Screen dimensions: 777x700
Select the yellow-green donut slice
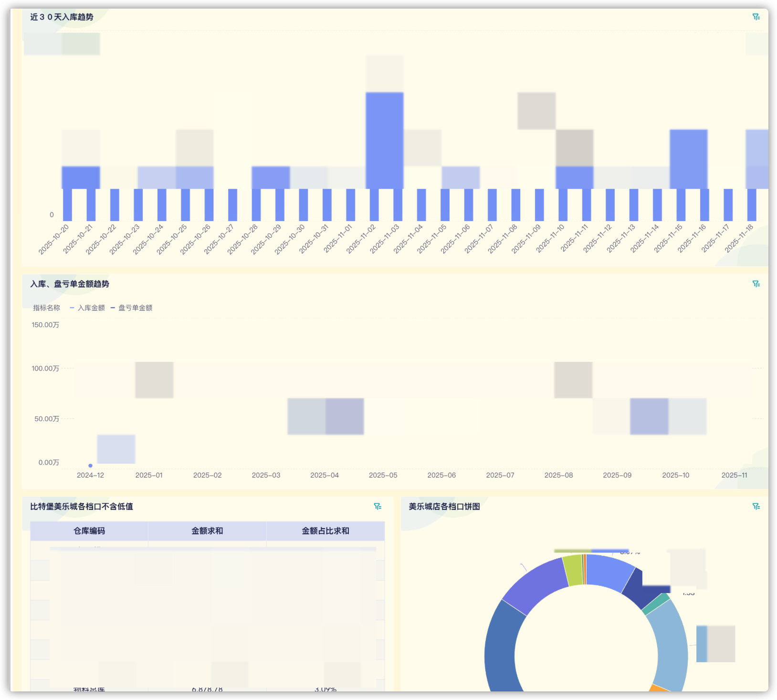(573, 570)
